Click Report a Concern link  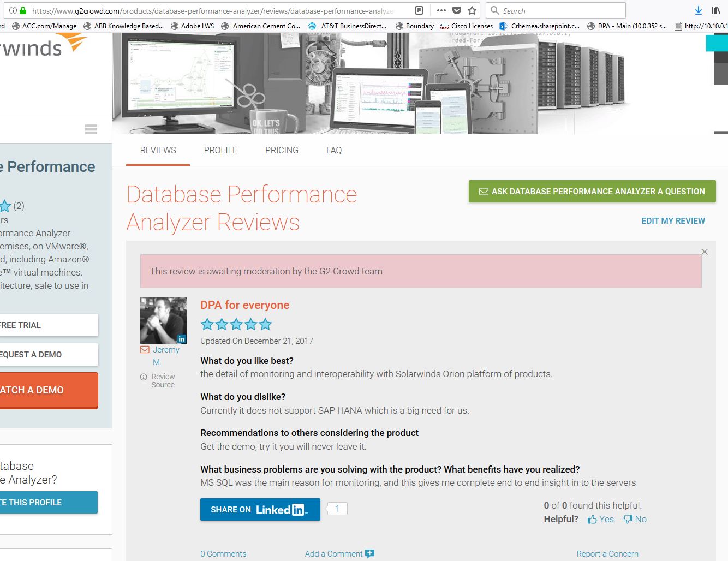607,554
